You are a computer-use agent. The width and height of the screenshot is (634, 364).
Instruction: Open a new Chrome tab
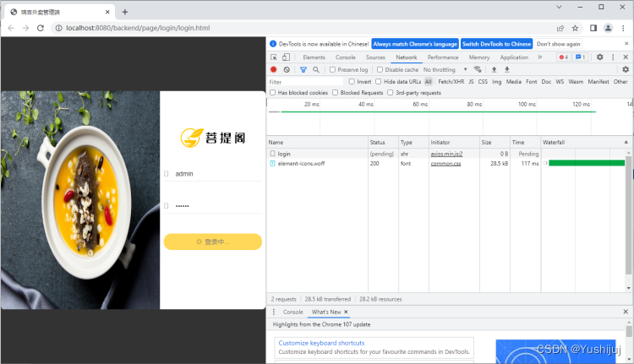coord(125,12)
